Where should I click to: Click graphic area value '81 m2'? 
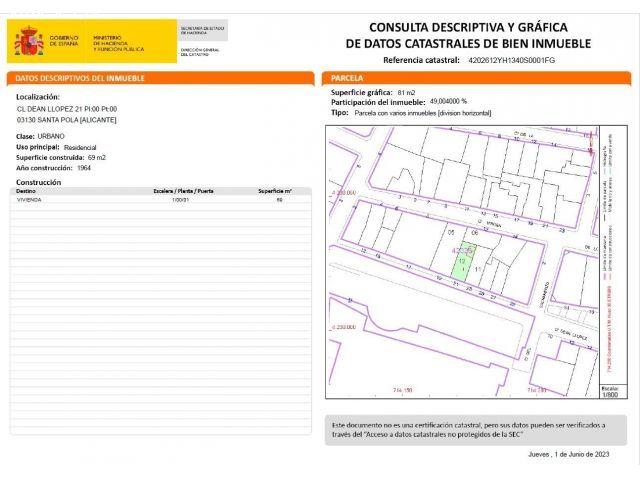(406, 93)
